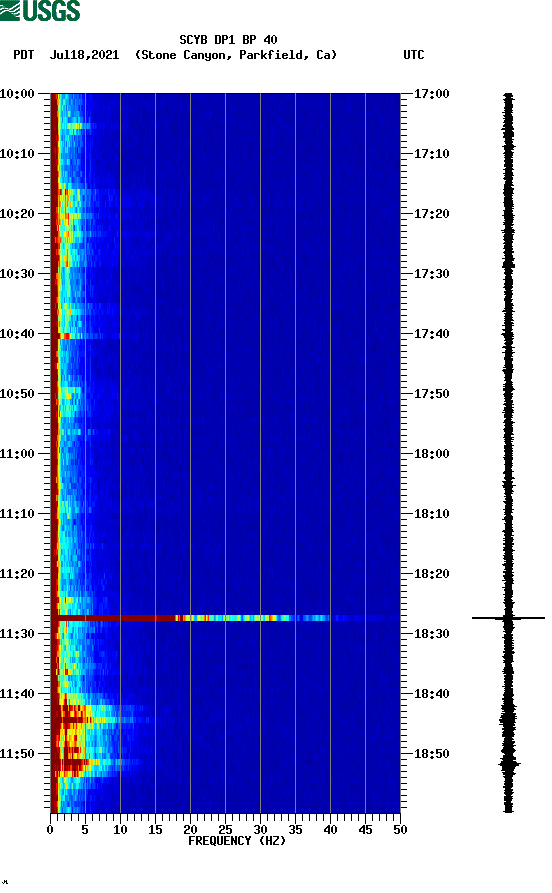Click the 18:50 UTC time label

[431, 754]
